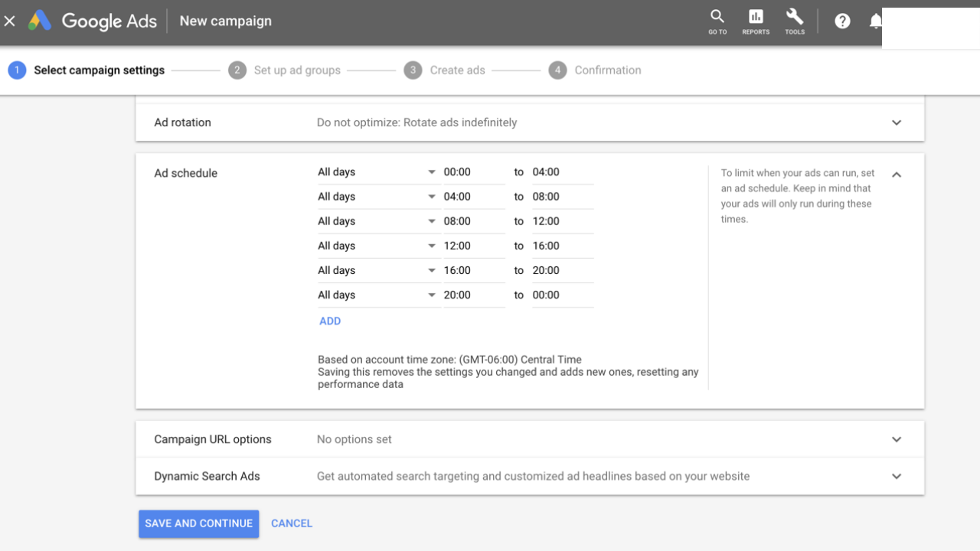Click the end time field in the 16:00 to 20:00 row
Viewport: 980px width, 551px height.
(563, 270)
